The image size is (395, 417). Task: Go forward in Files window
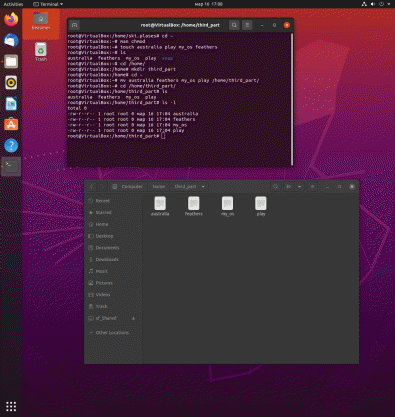102,187
